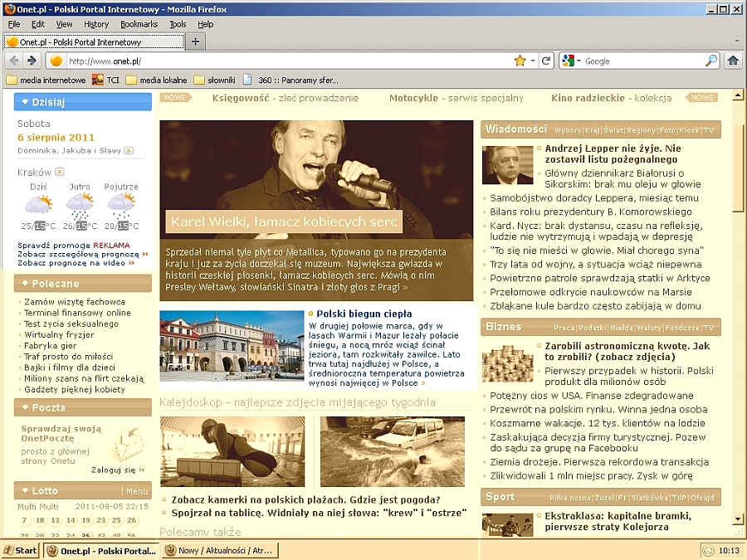This screenshot has width=747, height=560.
Task: Open the Polski biegun ciepła article link
Action: coord(364,314)
